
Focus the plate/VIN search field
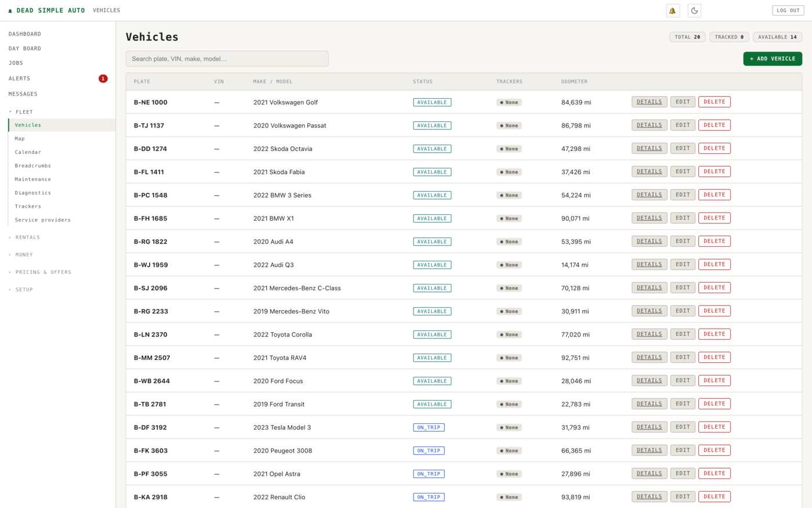227,59
